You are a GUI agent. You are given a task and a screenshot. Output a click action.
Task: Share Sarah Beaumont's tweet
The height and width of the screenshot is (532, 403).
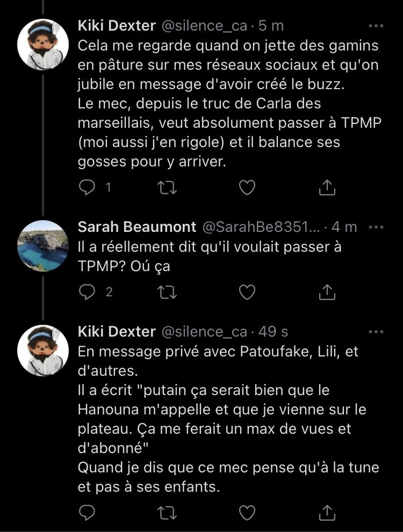pyautogui.click(x=327, y=292)
